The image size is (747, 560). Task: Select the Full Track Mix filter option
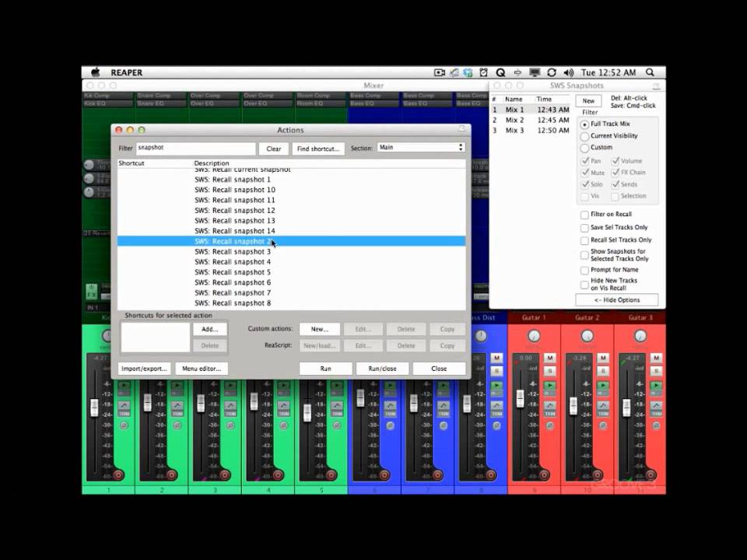click(x=584, y=124)
